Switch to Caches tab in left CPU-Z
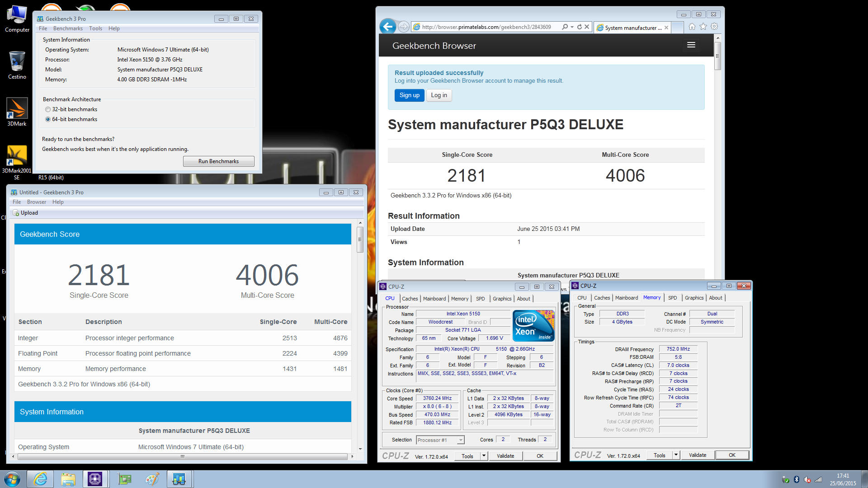Image resolution: width=868 pixels, height=488 pixels. click(410, 299)
